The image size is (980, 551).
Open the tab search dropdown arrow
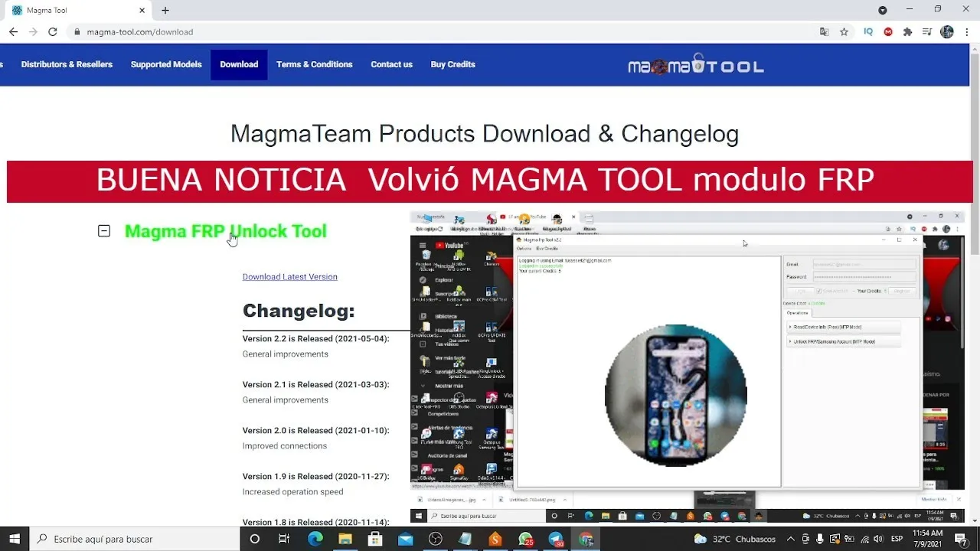click(x=883, y=10)
